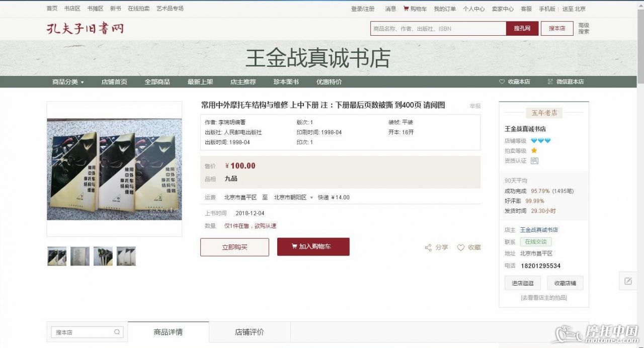Open 客服 in the top bar
The image size is (644, 348).
click(x=526, y=9)
